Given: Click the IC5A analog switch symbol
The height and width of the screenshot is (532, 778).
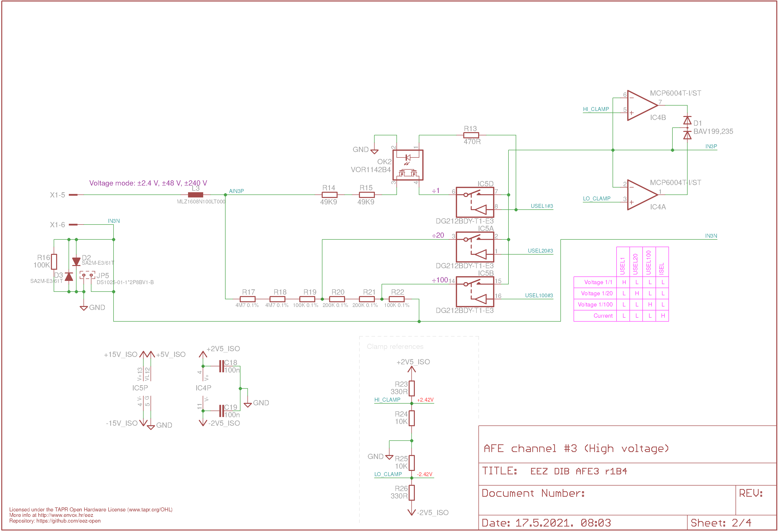Looking at the screenshot, I should 475,247.
